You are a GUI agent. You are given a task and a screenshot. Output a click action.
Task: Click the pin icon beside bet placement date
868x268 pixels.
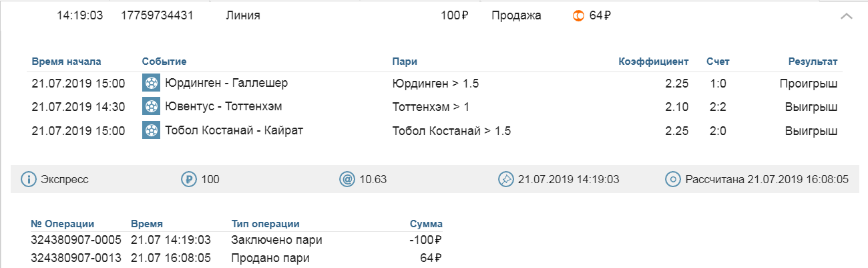tap(505, 179)
